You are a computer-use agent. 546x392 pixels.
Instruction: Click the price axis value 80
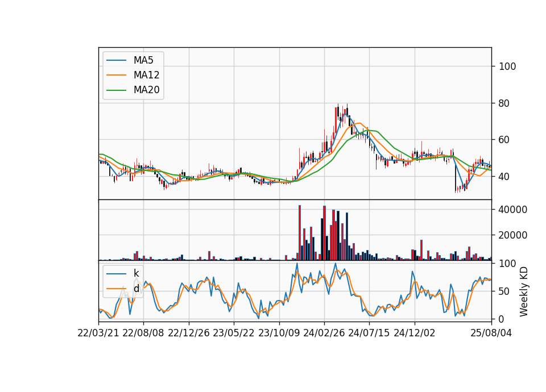point(504,103)
